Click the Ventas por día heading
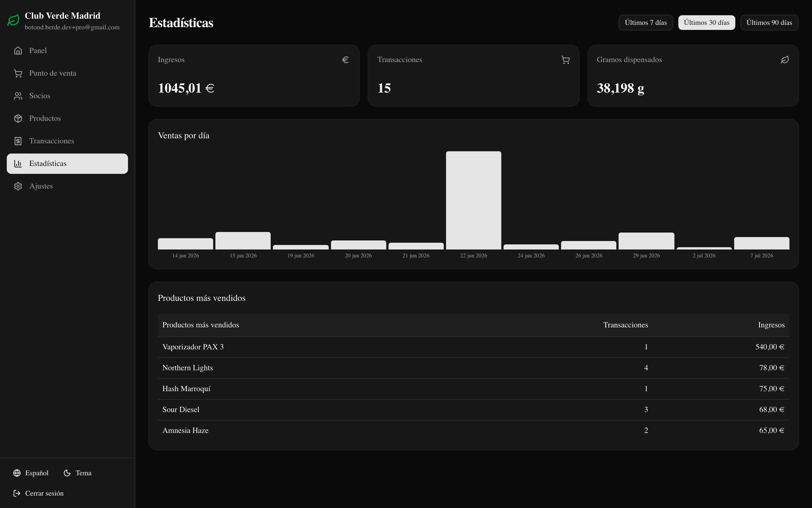This screenshot has height=508, width=812. 184,135
